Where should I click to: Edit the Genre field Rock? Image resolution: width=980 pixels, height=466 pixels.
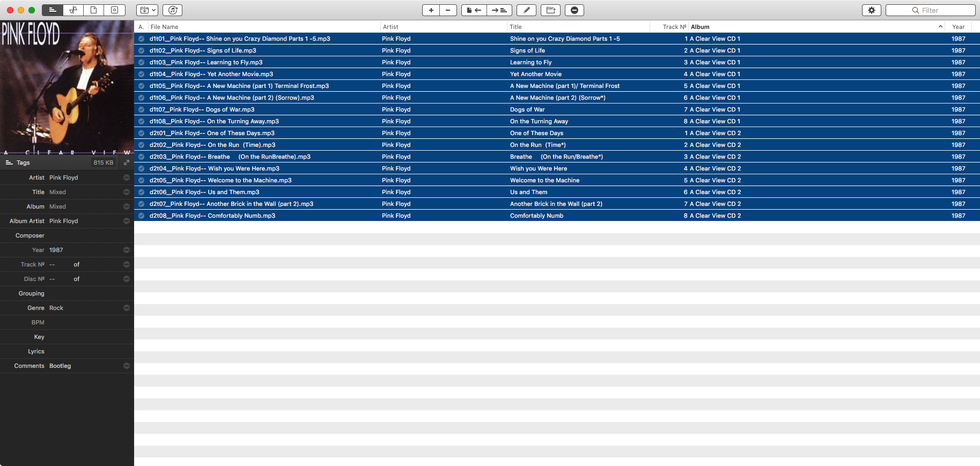(85, 308)
